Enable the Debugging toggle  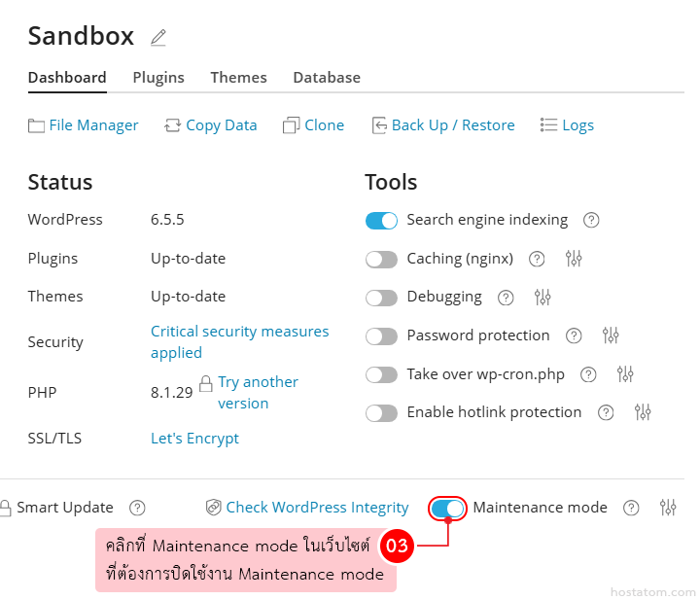381,298
